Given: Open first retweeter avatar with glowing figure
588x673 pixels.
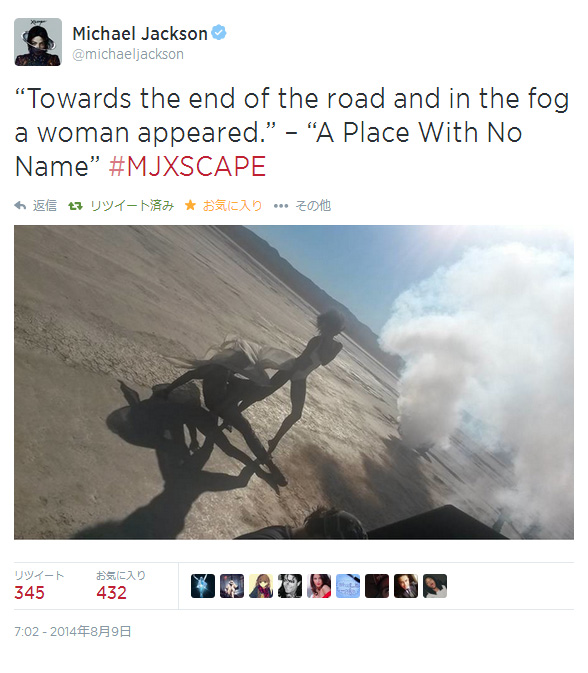Looking at the screenshot, I should pyautogui.click(x=203, y=586).
